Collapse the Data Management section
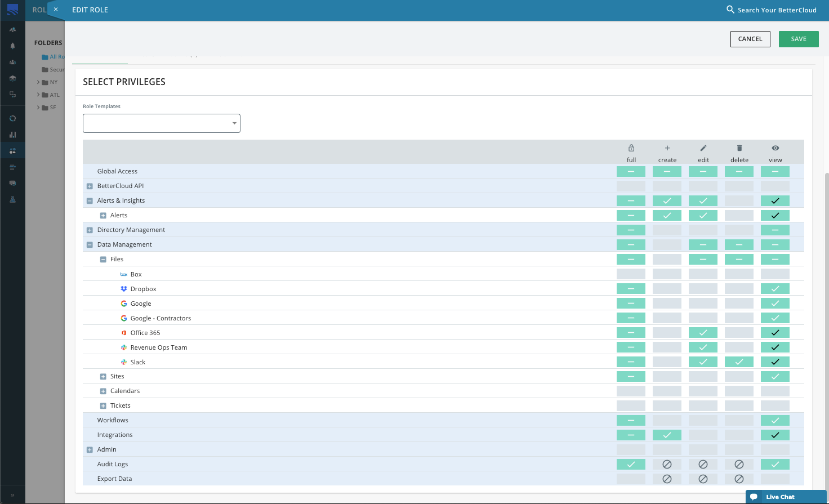This screenshot has width=829, height=504. [x=89, y=244]
